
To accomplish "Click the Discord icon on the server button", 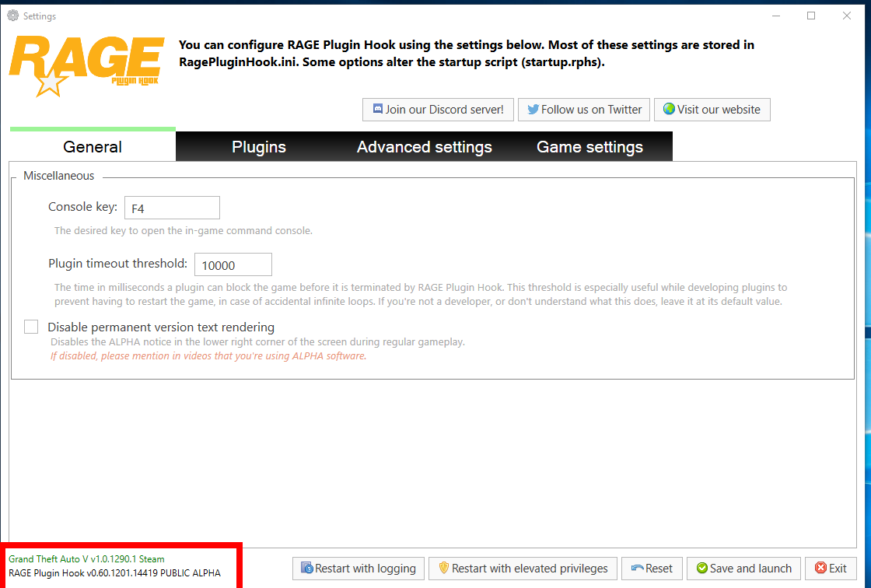I will click(x=378, y=109).
